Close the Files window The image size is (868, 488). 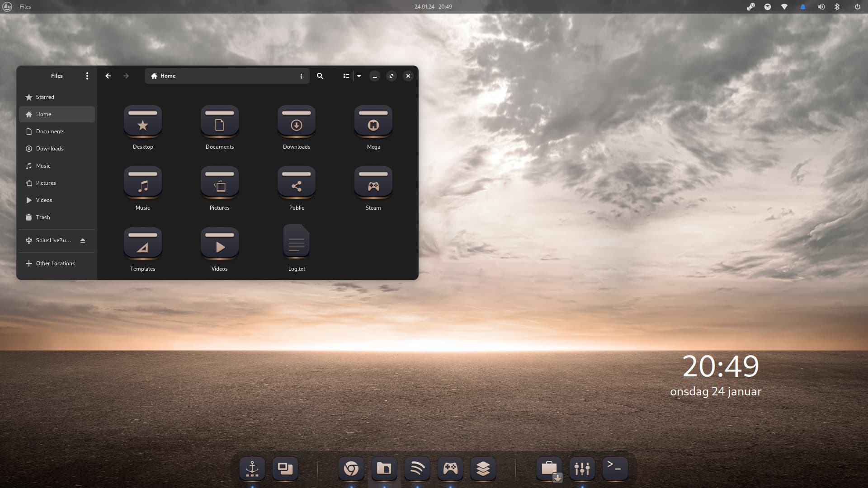[408, 76]
